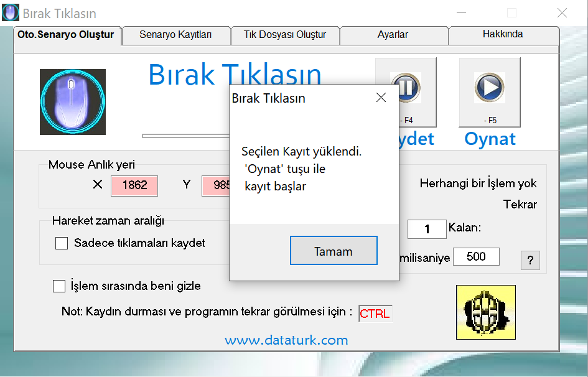Click the Oynat blue label
588x377 pixels.
pyautogui.click(x=490, y=139)
